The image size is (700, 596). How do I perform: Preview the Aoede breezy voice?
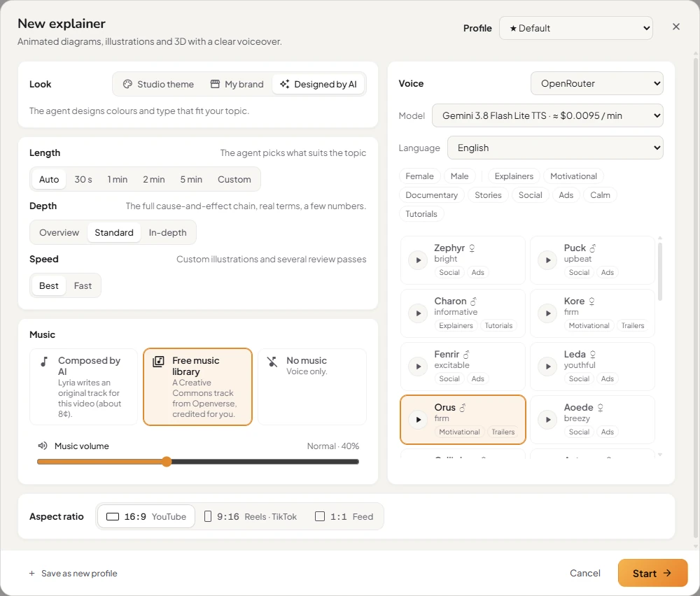(x=548, y=419)
